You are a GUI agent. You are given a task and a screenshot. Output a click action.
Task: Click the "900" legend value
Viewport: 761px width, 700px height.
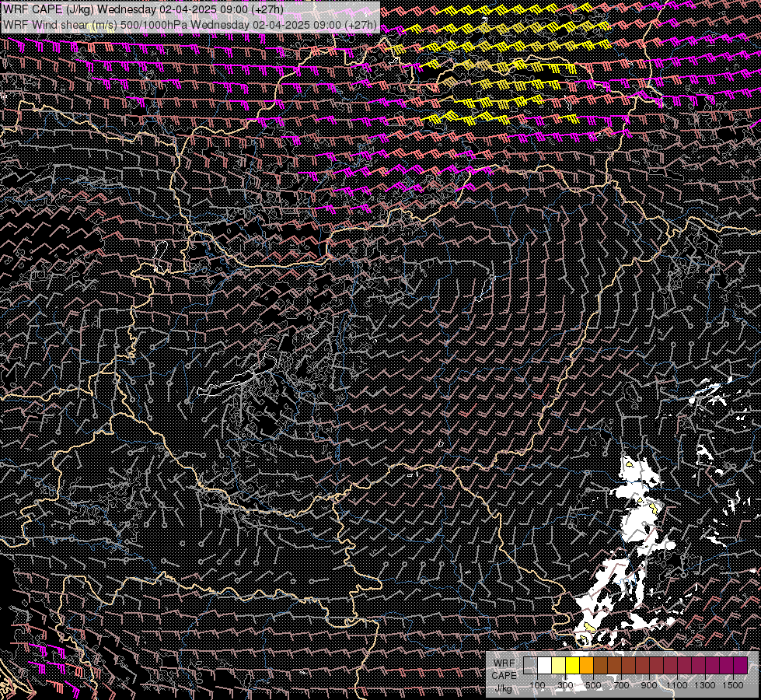[649, 685]
